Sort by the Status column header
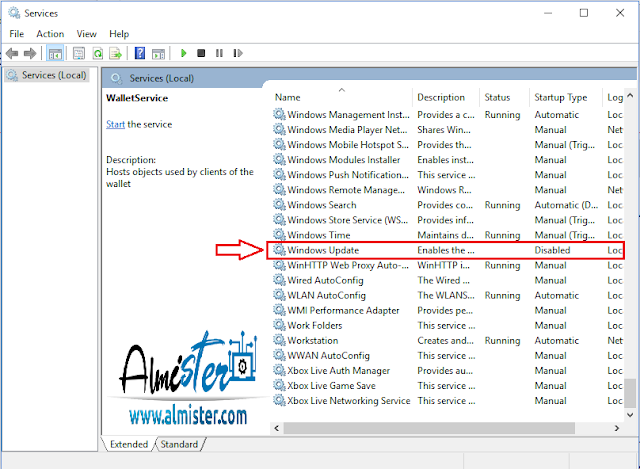This screenshot has width=640, height=469. (504, 97)
